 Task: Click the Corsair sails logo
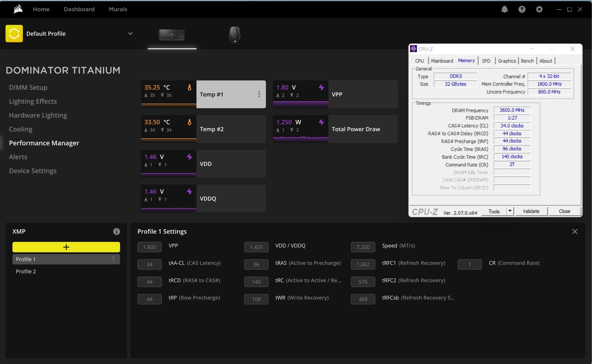coord(18,9)
